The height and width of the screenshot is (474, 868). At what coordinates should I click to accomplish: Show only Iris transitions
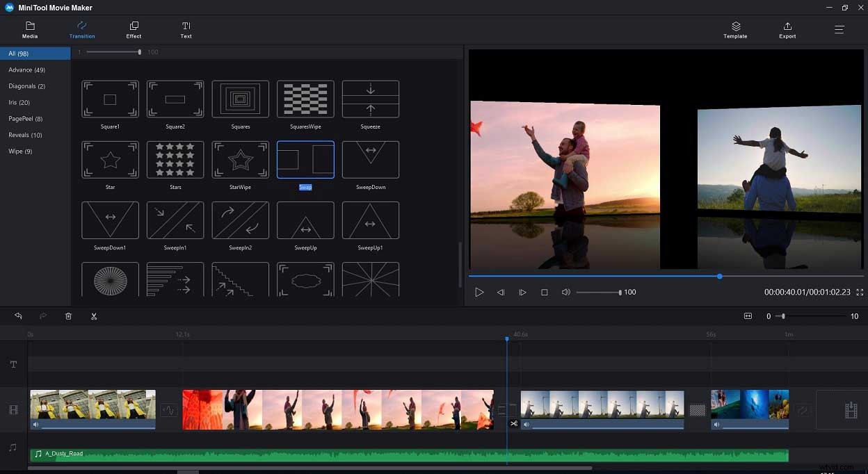point(17,102)
